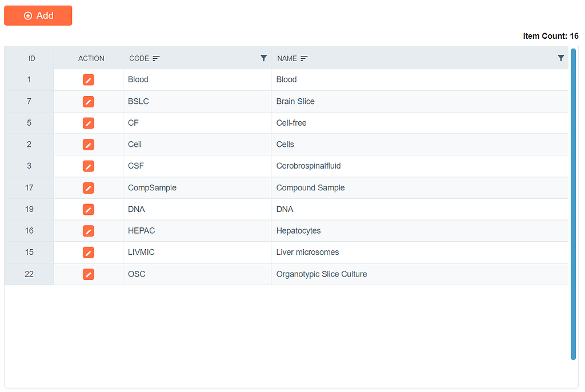The height and width of the screenshot is (392, 585).
Task: Edit the CompSample row
Action: click(x=88, y=187)
